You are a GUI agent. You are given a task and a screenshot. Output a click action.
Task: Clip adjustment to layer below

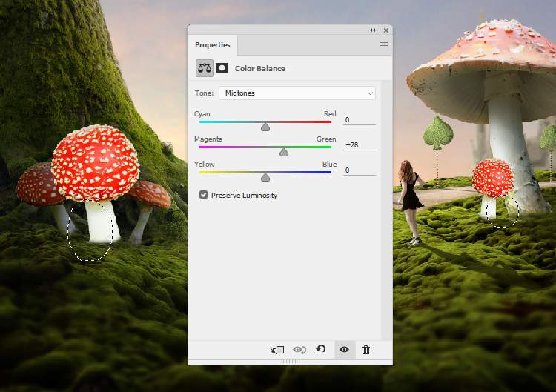click(278, 350)
